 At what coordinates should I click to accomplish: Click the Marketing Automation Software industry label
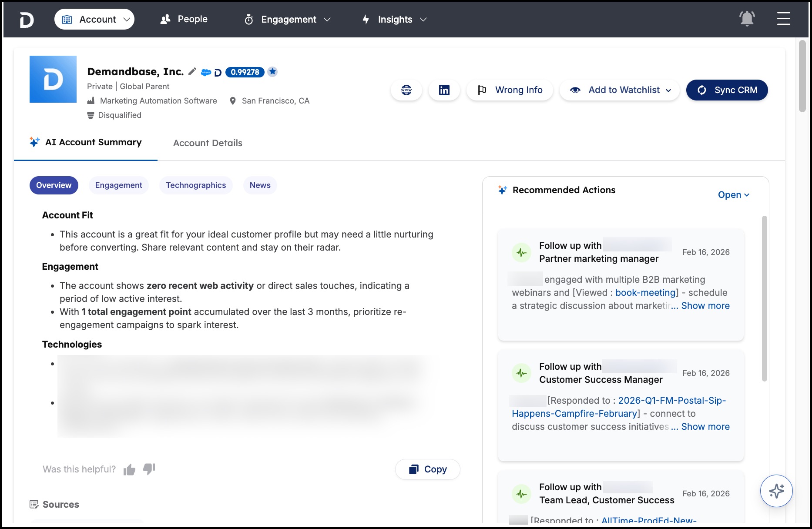click(158, 101)
